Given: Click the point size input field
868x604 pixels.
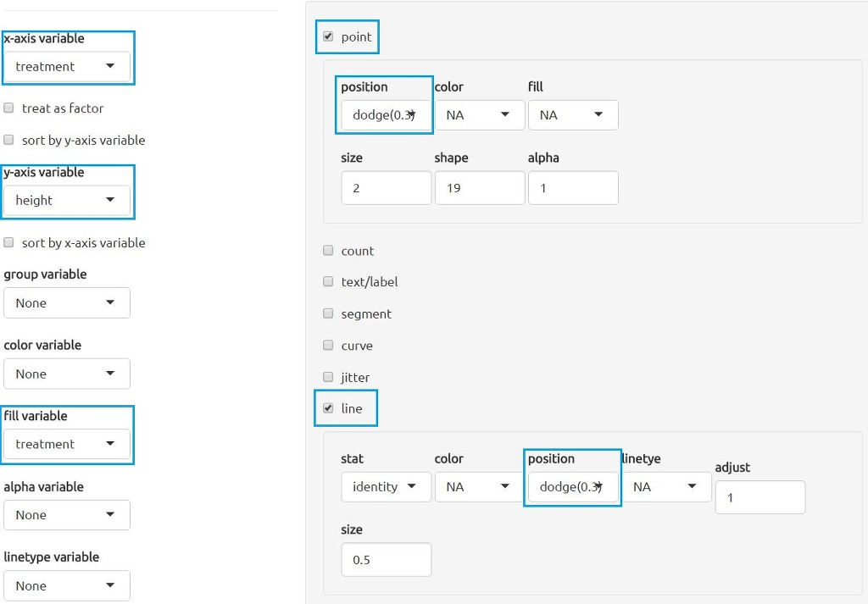Looking at the screenshot, I should (x=386, y=188).
